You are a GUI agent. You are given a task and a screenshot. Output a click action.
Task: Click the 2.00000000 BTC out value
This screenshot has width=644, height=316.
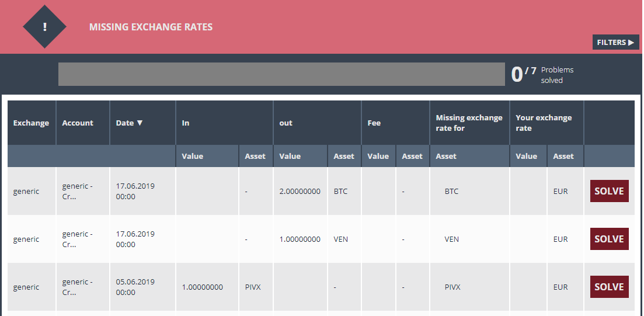(300, 191)
